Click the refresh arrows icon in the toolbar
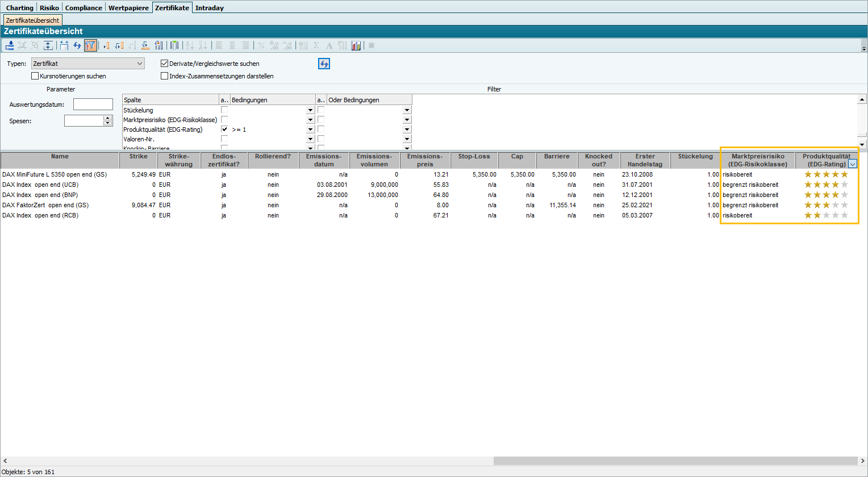Screen dimensions: 868x477 (77, 45)
